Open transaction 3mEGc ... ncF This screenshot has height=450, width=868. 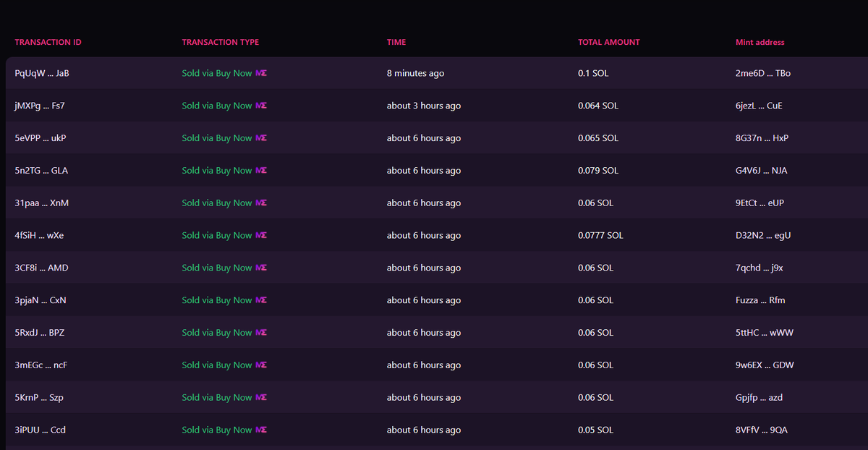click(41, 365)
